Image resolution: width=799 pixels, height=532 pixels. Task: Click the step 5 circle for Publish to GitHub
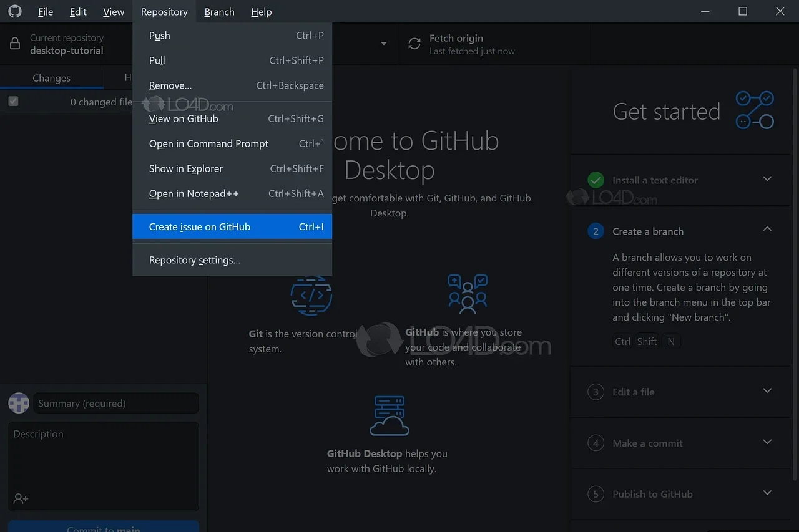[x=595, y=493]
